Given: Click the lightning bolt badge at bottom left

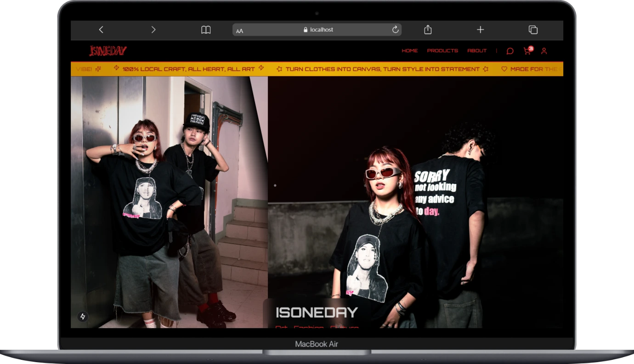Looking at the screenshot, I should [x=82, y=316].
